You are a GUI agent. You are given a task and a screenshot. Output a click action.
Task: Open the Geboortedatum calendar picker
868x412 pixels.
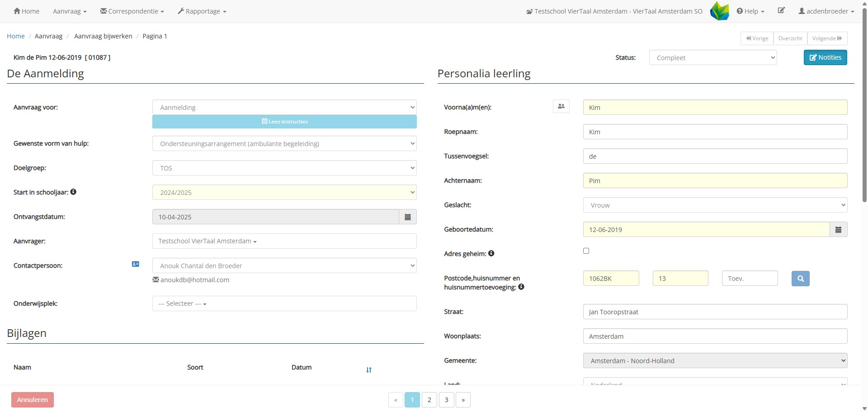click(839, 230)
